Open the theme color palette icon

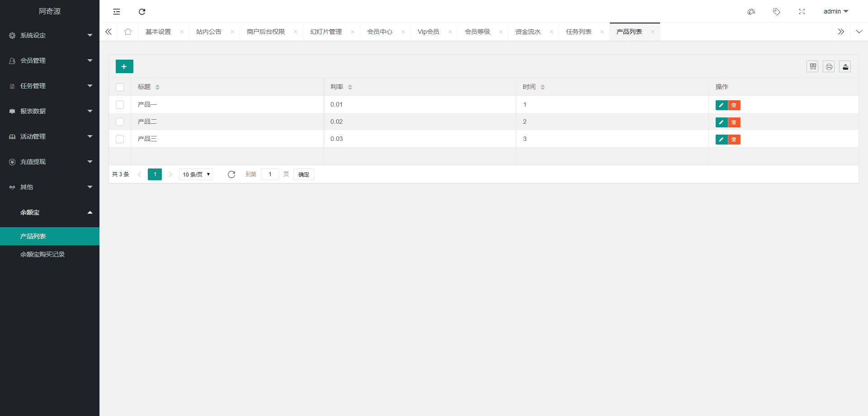click(751, 12)
